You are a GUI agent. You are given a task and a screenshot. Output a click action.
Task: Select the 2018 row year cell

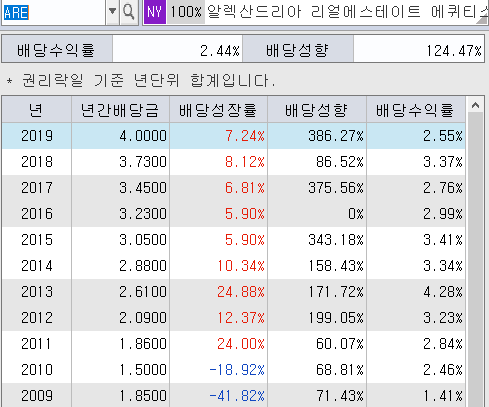pos(37,162)
